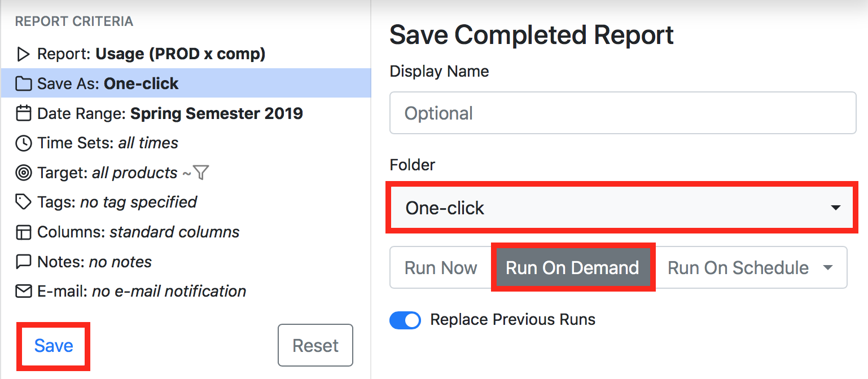Click the Reset button
This screenshot has width=868, height=379.
click(x=315, y=345)
